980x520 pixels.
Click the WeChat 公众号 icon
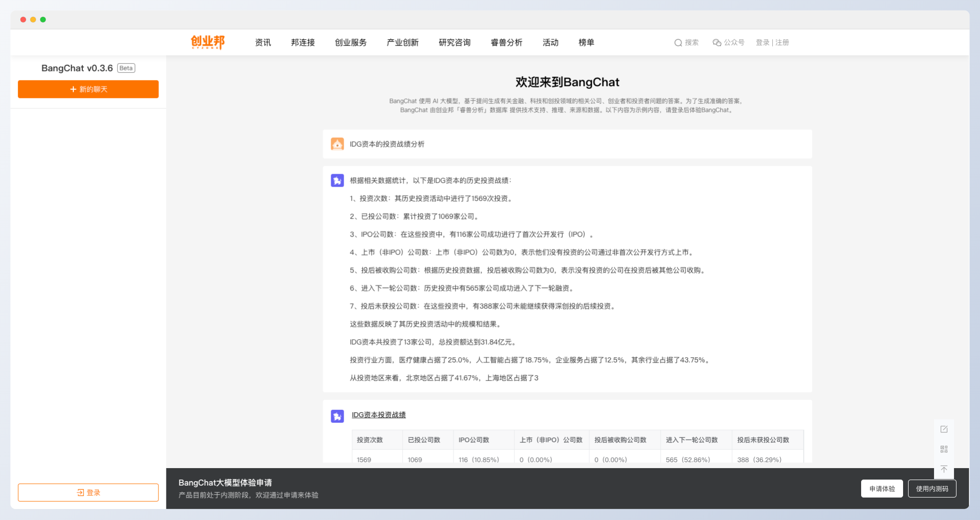pyautogui.click(x=717, y=43)
